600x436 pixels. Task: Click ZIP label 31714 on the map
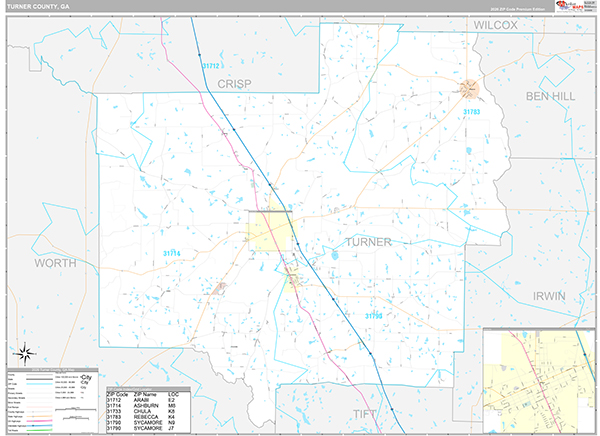pyautogui.click(x=171, y=253)
